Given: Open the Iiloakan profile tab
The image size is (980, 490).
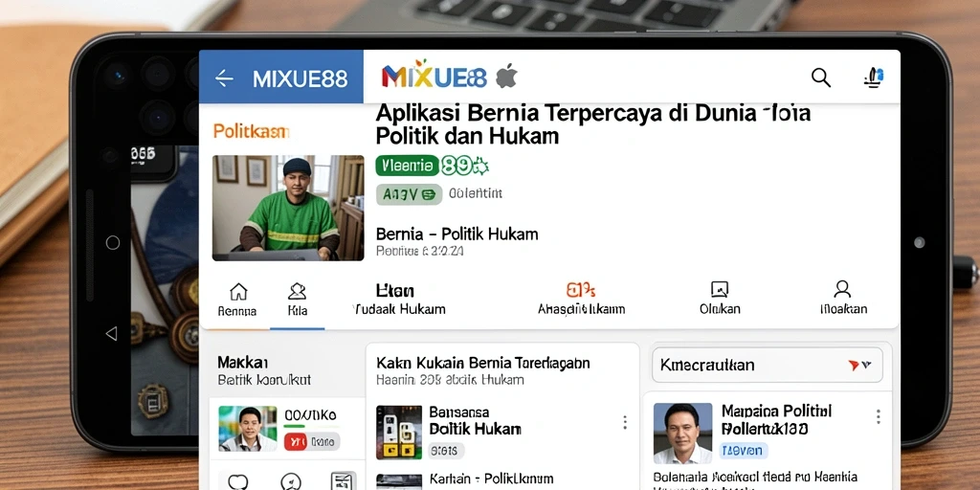Looking at the screenshot, I should [x=843, y=299].
